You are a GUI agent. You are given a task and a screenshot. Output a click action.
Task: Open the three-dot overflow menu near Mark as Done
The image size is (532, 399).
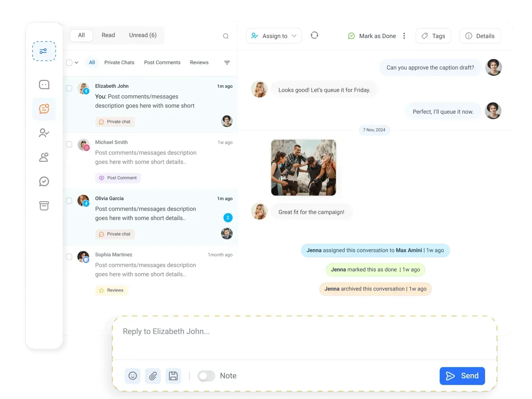404,35
